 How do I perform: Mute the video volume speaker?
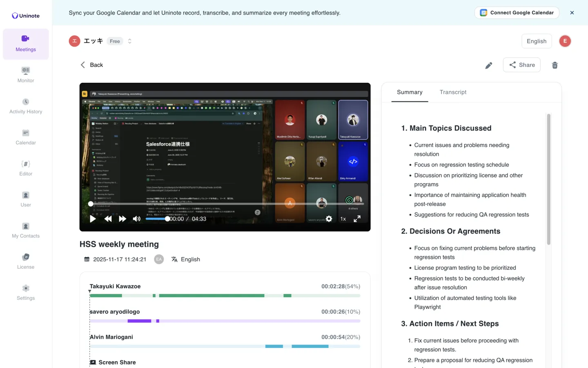tap(136, 219)
